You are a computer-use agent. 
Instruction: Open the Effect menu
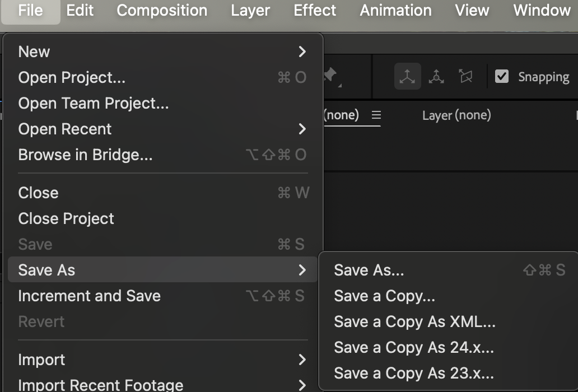tap(314, 10)
